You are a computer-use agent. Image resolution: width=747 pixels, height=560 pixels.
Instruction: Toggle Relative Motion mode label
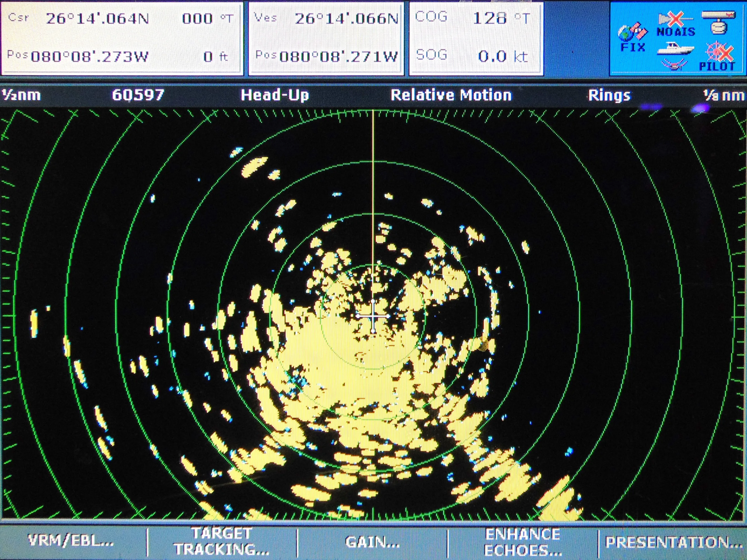tap(451, 95)
